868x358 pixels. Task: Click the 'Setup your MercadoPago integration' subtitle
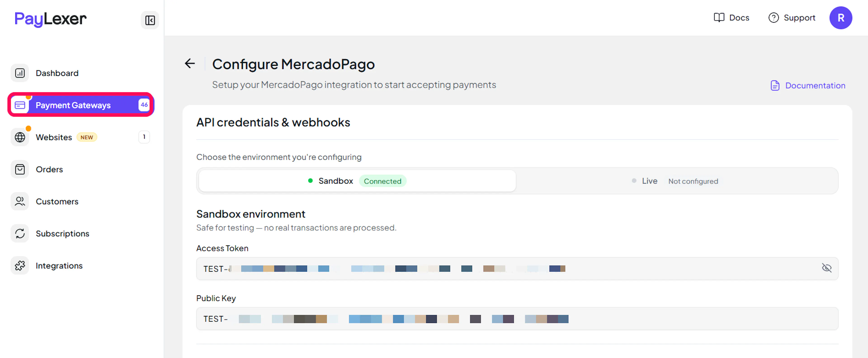point(354,85)
